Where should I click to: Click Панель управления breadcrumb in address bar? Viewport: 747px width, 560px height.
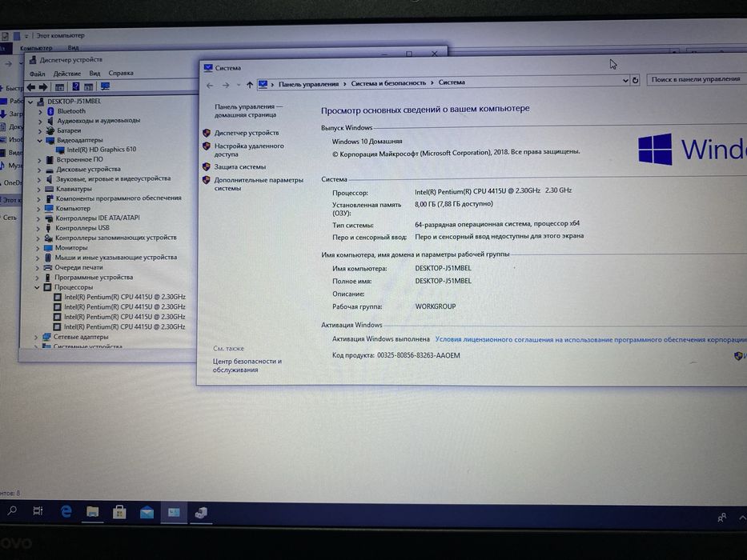click(x=308, y=84)
